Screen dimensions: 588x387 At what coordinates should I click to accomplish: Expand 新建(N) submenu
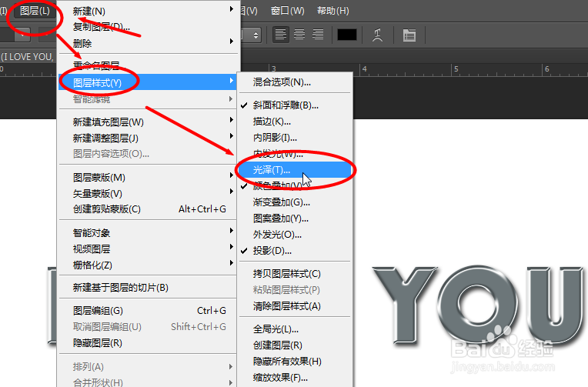point(148,11)
